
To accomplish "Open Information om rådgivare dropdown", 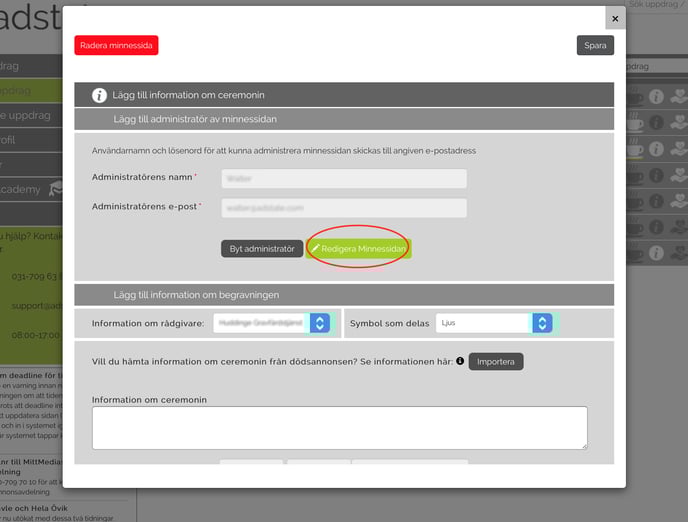I will [272, 323].
